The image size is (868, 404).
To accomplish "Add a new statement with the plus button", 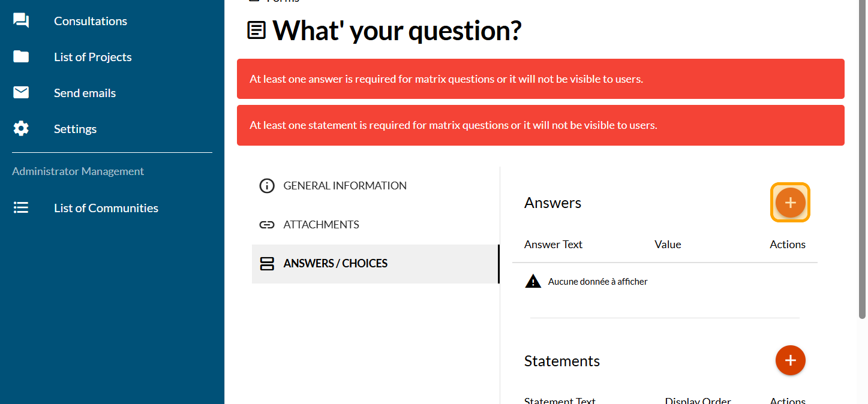I will click(x=790, y=360).
